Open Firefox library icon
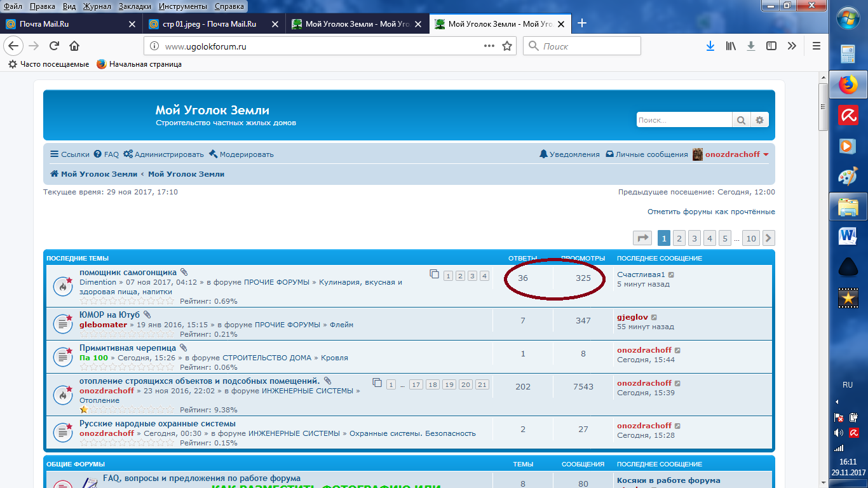The image size is (868, 488). [x=731, y=46]
